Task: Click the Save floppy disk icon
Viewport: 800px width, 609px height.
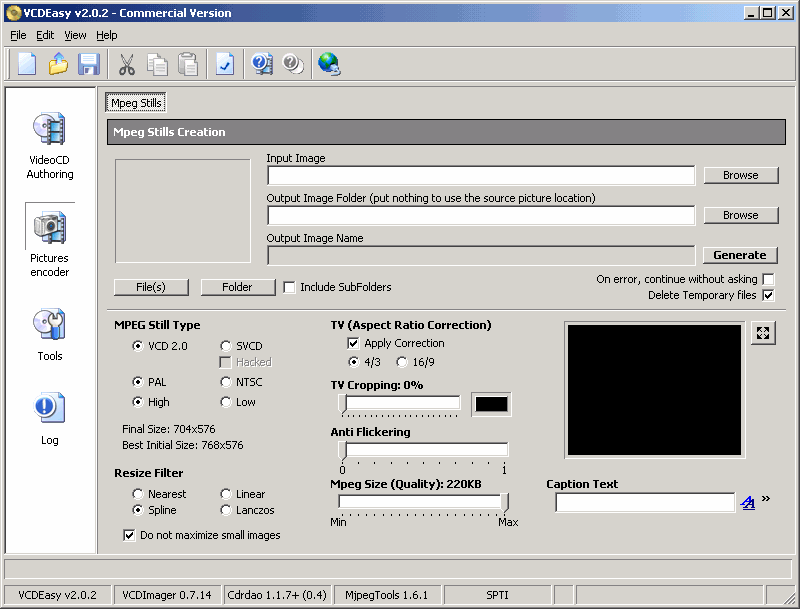Action: point(89,64)
